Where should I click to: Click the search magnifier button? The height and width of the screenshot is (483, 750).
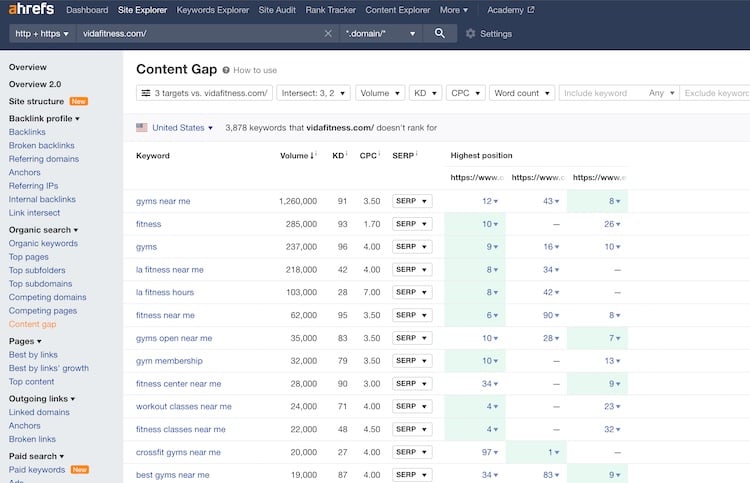click(440, 33)
